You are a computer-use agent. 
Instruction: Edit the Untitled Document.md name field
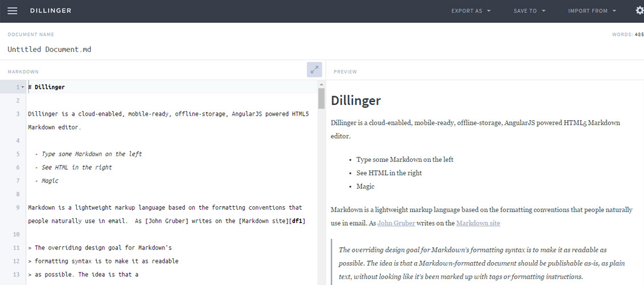50,50
